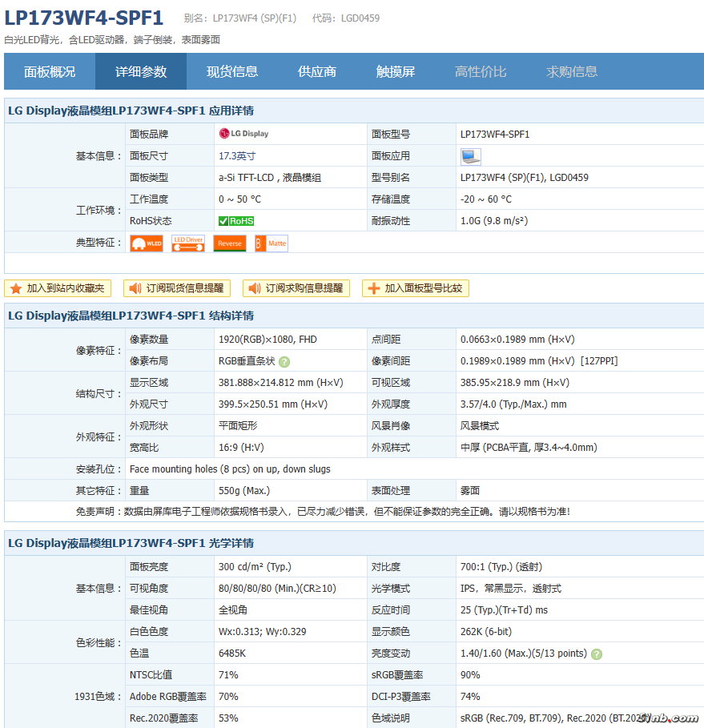704x728 pixels.
Task: Click the 70% Adobe RGB coverage value
Action: click(x=228, y=697)
